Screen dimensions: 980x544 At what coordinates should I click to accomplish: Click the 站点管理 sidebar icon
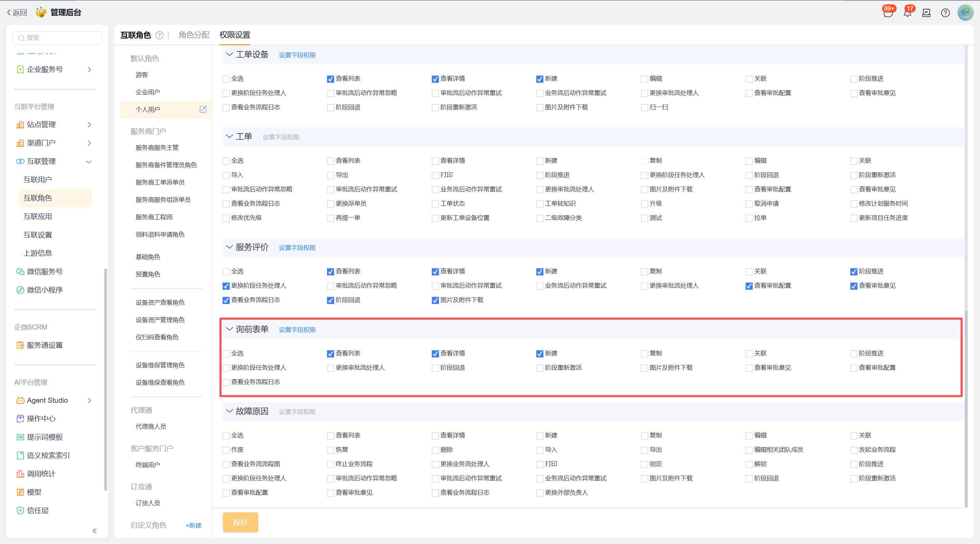pos(20,125)
